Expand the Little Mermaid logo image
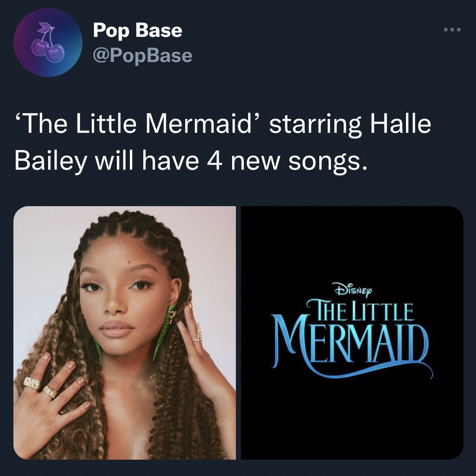The height and width of the screenshot is (476, 476). pyautogui.click(x=352, y=333)
